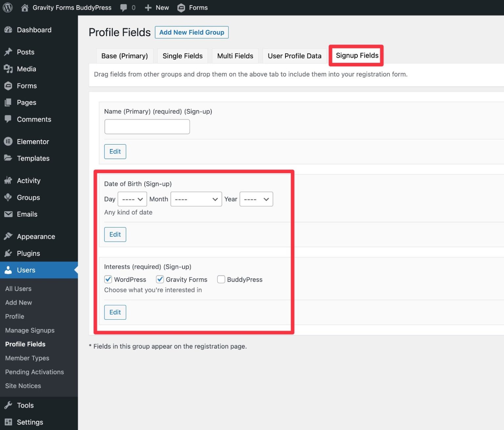Click the Plugins icon in the sidebar
Viewport: 504px width, 430px height.
[8, 253]
